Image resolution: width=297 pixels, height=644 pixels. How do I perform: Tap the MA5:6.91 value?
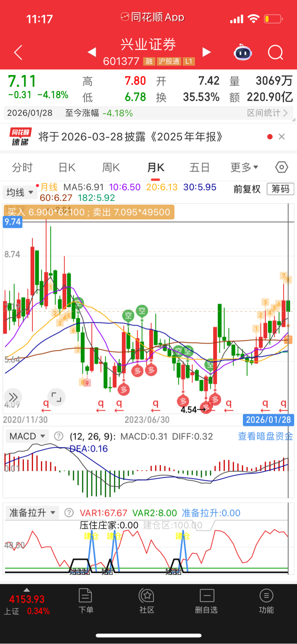pos(84,187)
